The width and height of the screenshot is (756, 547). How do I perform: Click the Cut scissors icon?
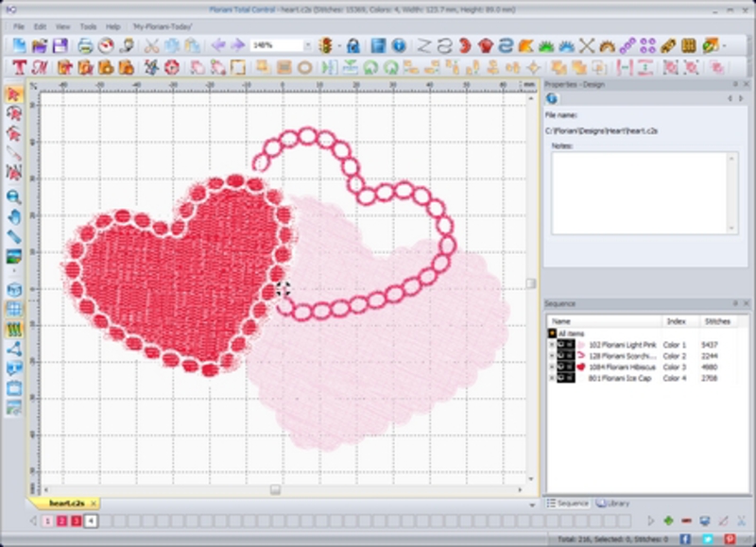click(151, 45)
